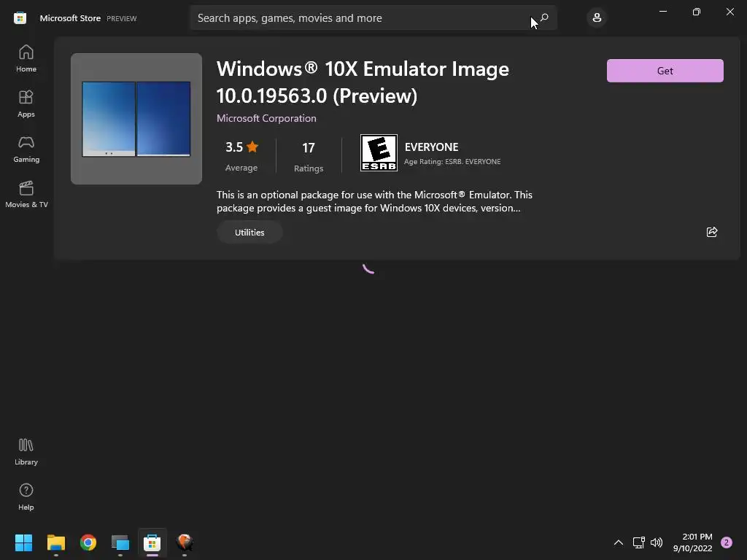The height and width of the screenshot is (560, 747).
Task: Open the Utilities category tag
Action: click(x=249, y=233)
